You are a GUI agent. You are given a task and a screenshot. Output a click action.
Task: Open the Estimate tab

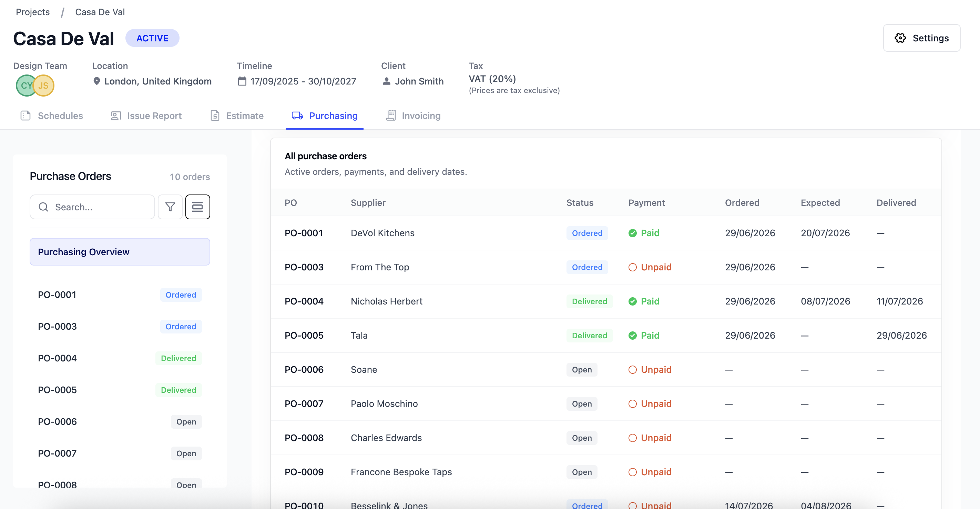[237, 116]
